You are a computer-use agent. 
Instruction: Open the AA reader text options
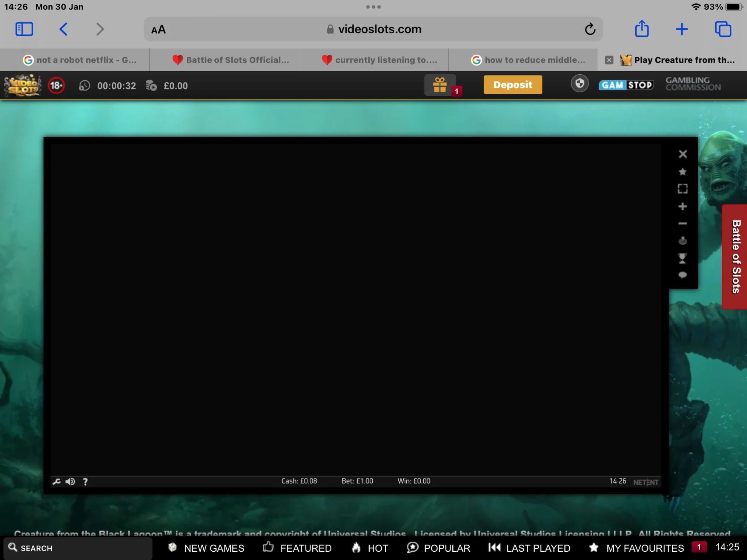pos(158,29)
